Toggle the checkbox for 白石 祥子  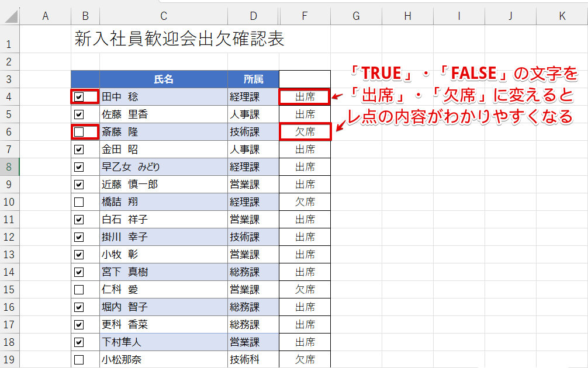pyautogui.click(x=79, y=220)
